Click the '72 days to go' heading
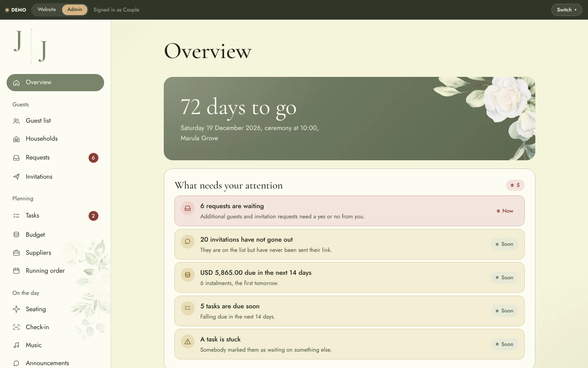588x368 pixels. pos(238,107)
